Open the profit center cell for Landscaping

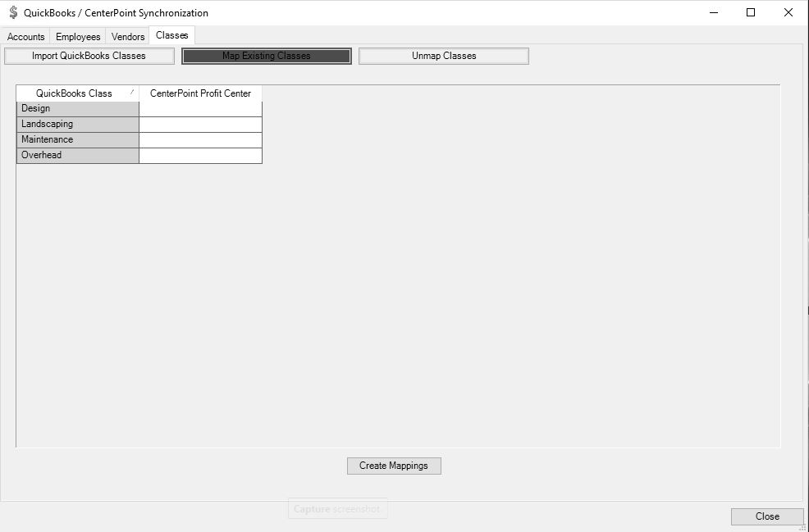[200, 124]
